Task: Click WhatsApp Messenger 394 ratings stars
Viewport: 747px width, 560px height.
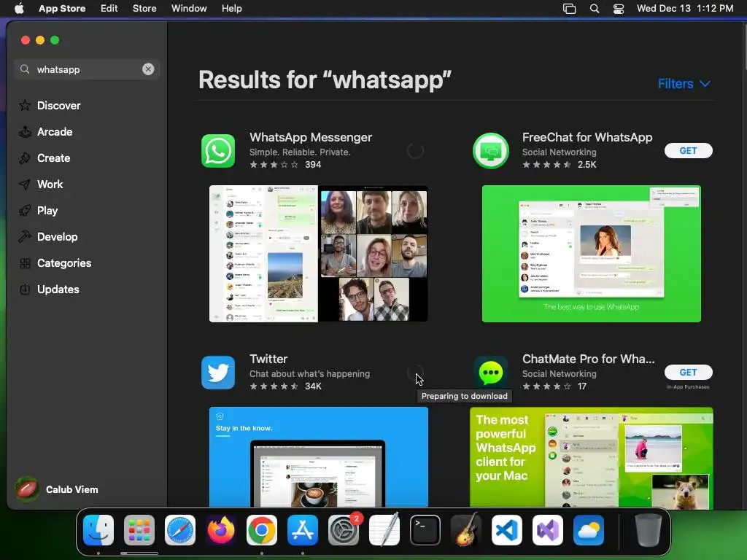Action: (274, 165)
